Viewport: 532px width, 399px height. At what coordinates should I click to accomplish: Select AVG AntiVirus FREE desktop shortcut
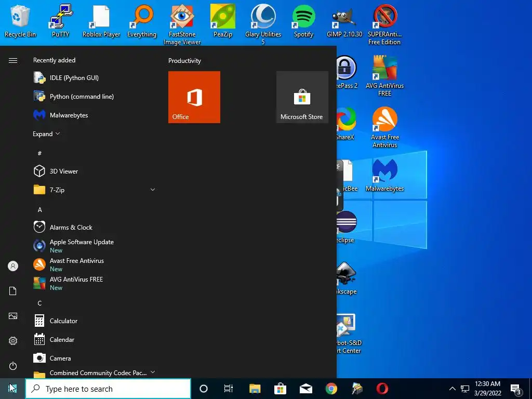pyautogui.click(x=384, y=75)
